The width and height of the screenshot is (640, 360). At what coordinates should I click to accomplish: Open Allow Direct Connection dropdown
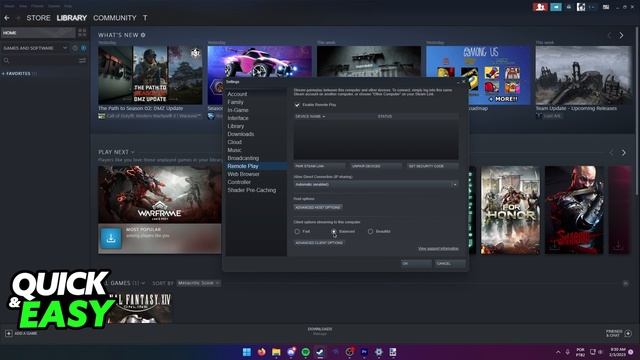click(376, 184)
